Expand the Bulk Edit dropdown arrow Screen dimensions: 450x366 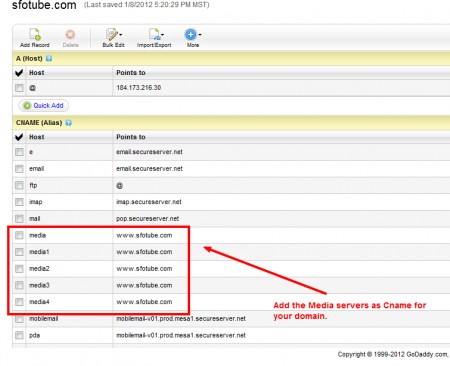click(121, 35)
